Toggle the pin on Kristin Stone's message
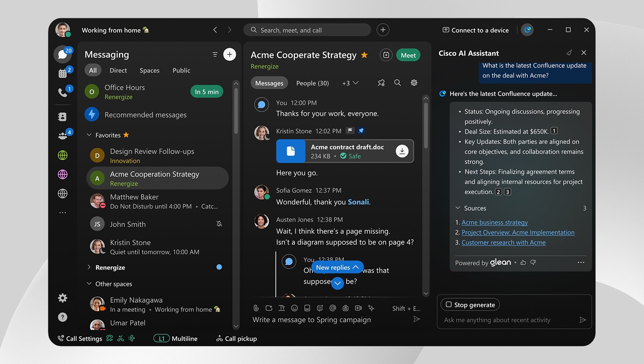Viewport: 644px width, 364px height. pos(361,131)
